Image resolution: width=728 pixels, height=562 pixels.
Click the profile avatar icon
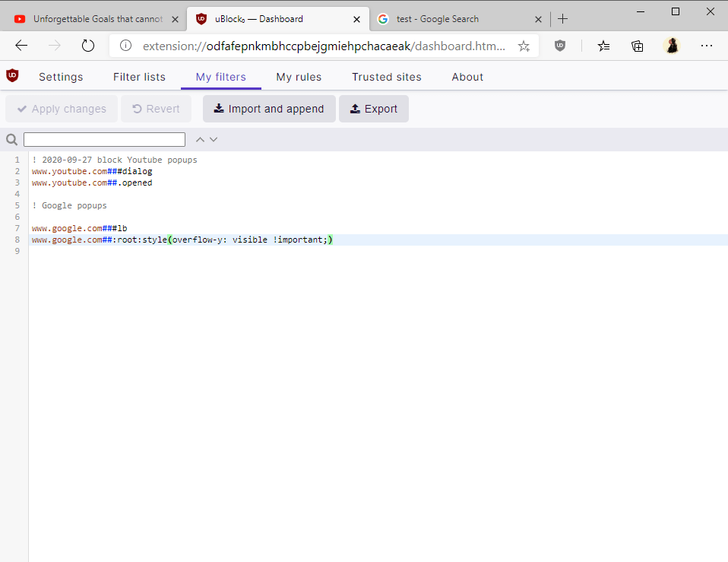[x=673, y=46]
